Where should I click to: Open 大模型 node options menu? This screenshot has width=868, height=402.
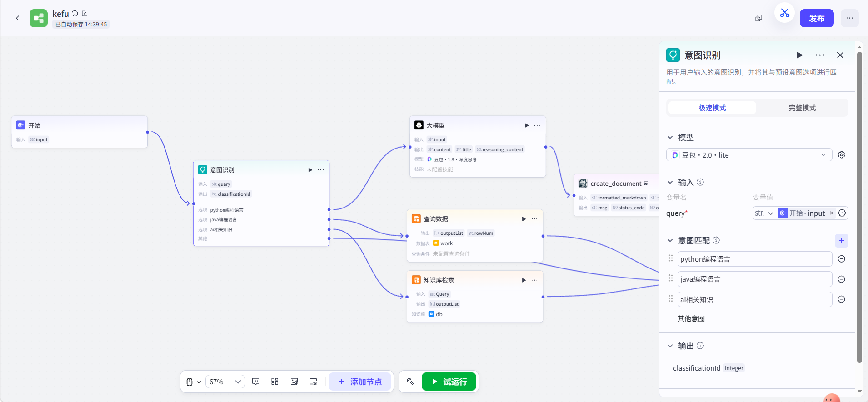pyautogui.click(x=537, y=125)
